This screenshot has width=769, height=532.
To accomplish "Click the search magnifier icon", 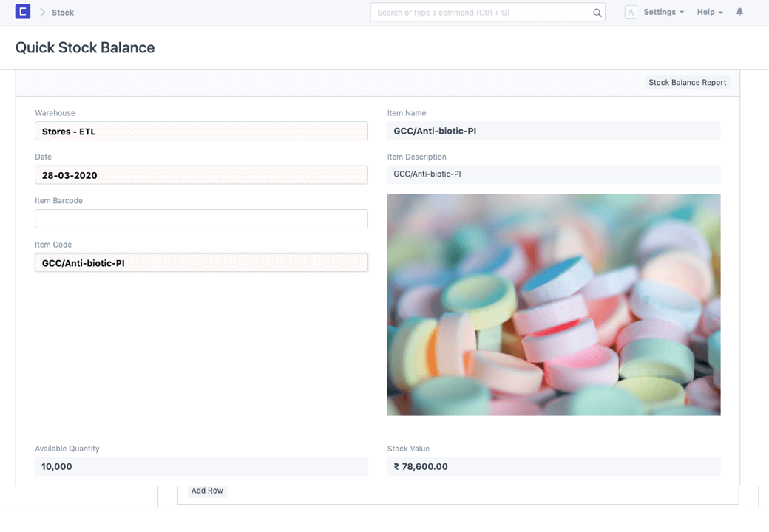I will click(597, 13).
